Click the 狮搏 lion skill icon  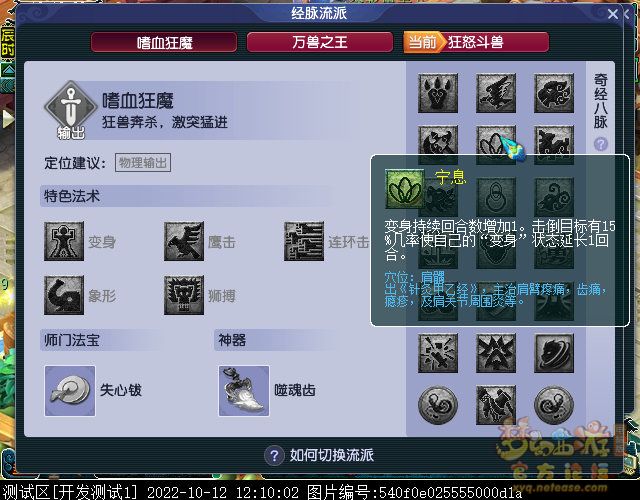pyautogui.click(x=184, y=295)
